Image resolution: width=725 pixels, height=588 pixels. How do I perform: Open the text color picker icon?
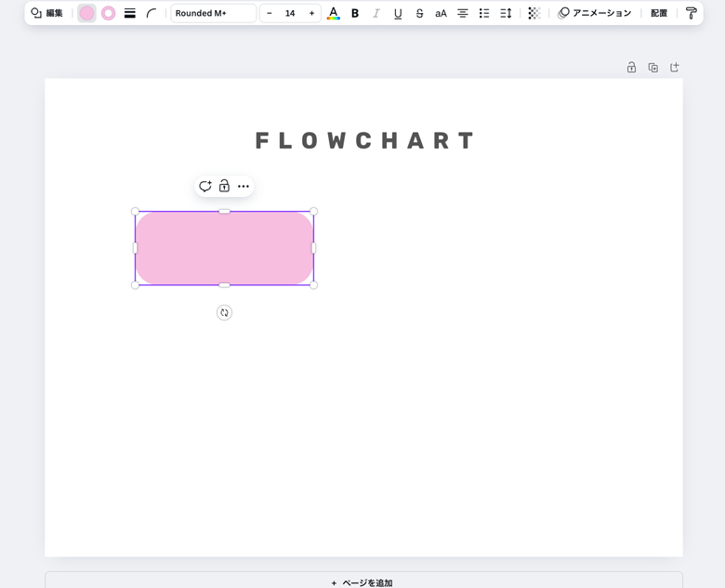334,13
